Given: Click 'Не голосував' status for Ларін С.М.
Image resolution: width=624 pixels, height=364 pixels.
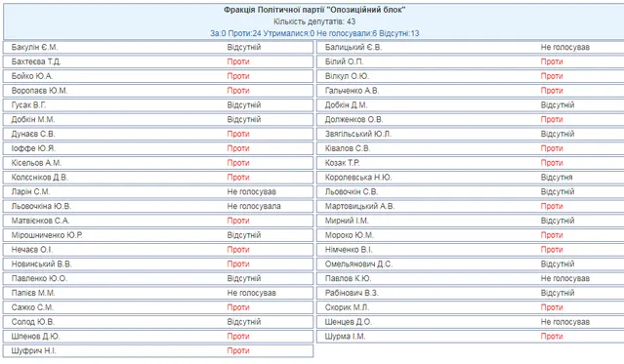Looking at the screenshot, I should point(252,191).
